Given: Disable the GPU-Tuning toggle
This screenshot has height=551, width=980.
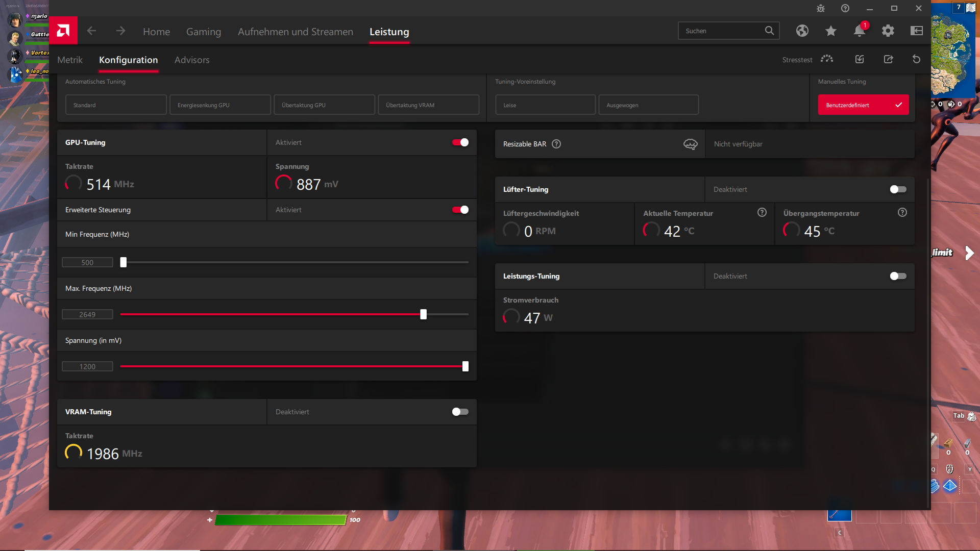Looking at the screenshot, I should (x=460, y=143).
